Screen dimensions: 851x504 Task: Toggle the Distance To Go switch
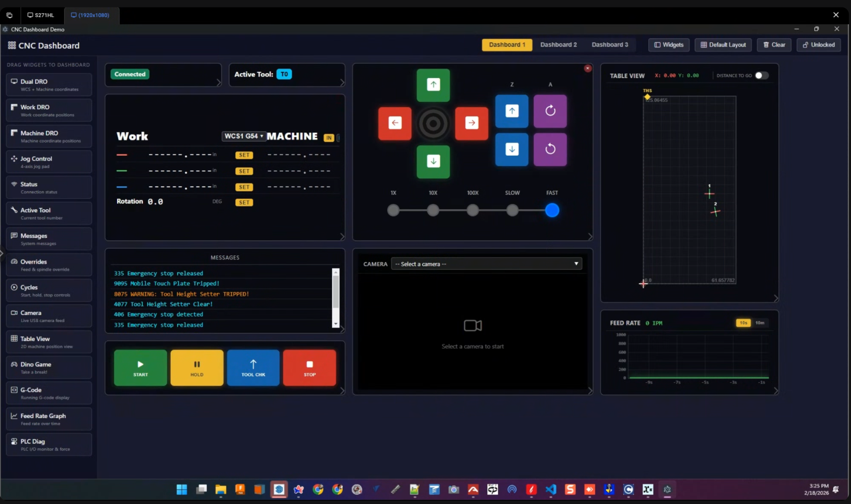[761, 75]
